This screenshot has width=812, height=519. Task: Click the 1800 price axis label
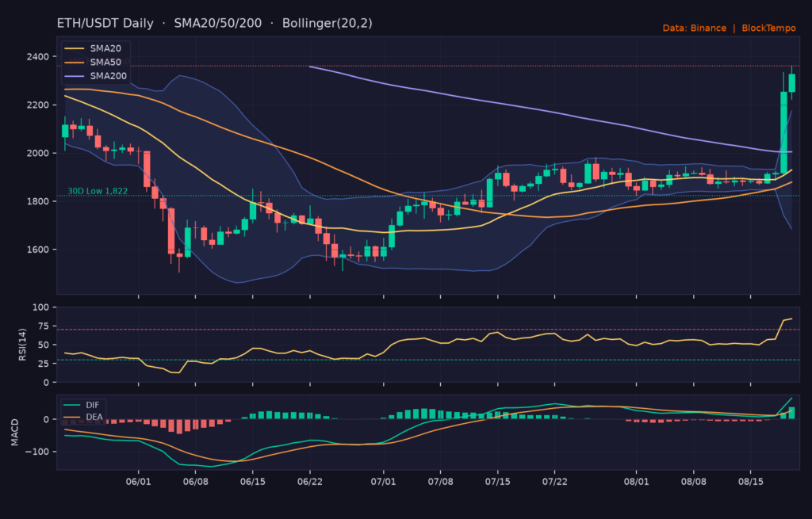(x=38, y=201)
